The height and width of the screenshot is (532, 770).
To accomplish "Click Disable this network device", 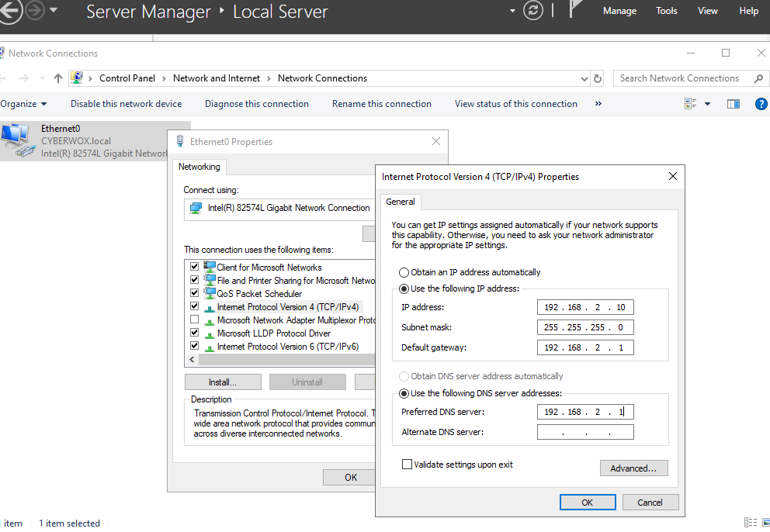I will point(127,104).
